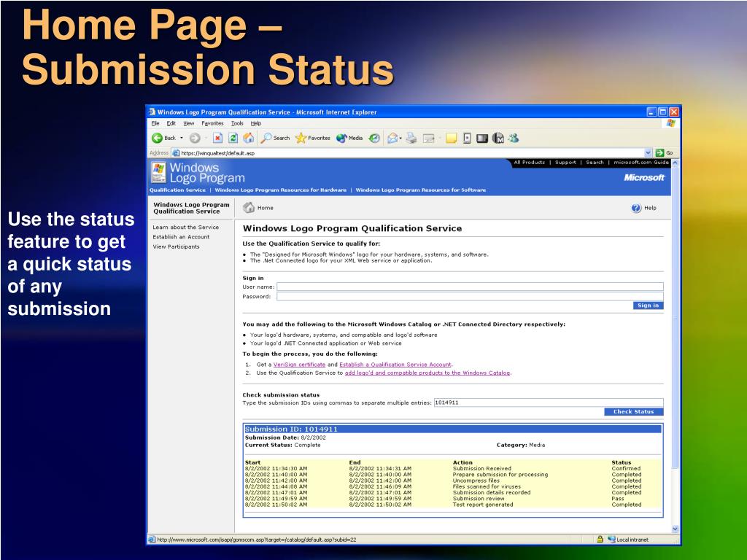
Task: Click the scroll down arrow of page scrollbar
Action: [x=675, y=529]
